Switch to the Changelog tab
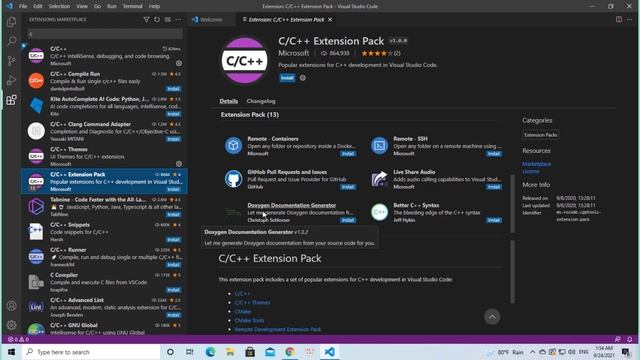Image resolution: width=640 pixels, height=360 pixels. point(261,101)
